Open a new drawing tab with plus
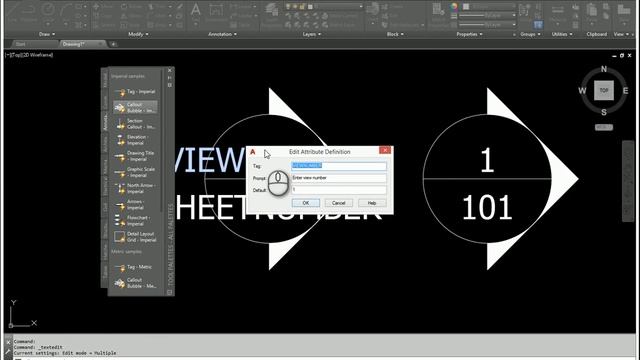The image size is (640, 360). (x=113, y=44)
